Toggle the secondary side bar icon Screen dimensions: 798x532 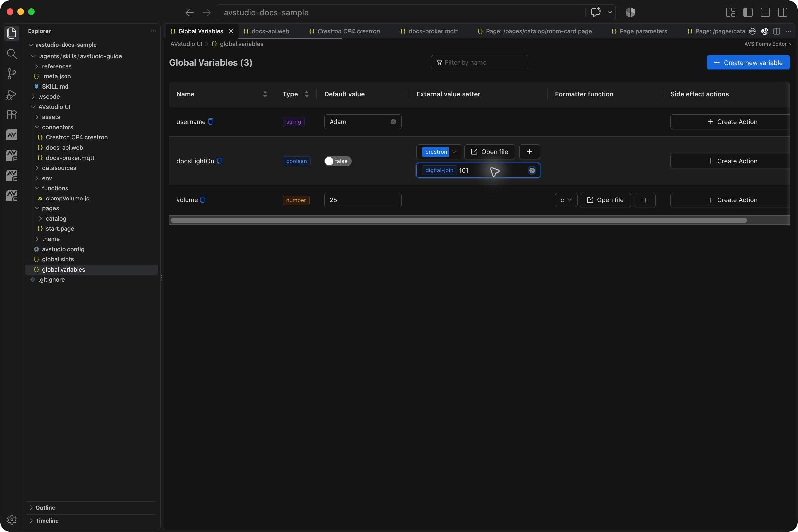(782, 13)
